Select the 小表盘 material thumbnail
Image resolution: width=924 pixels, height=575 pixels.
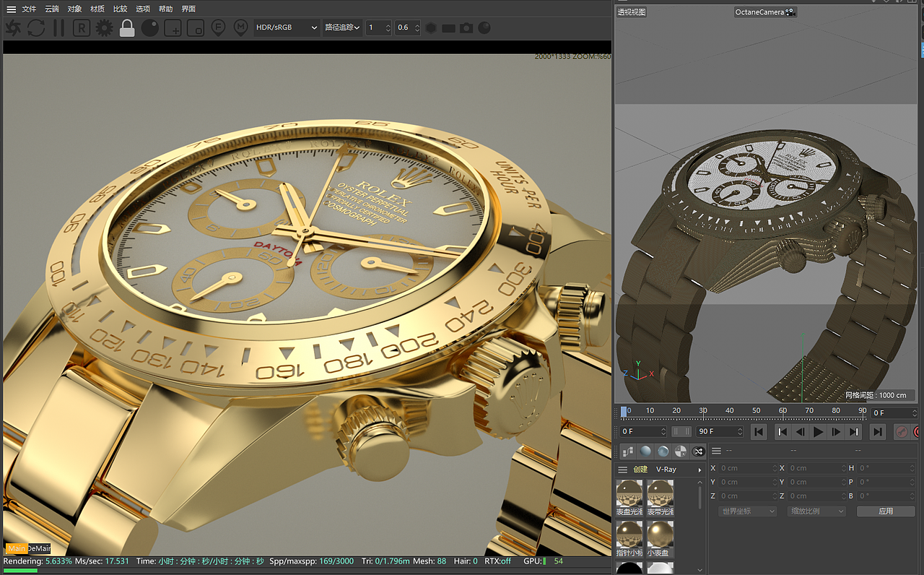tap(660, 538)
